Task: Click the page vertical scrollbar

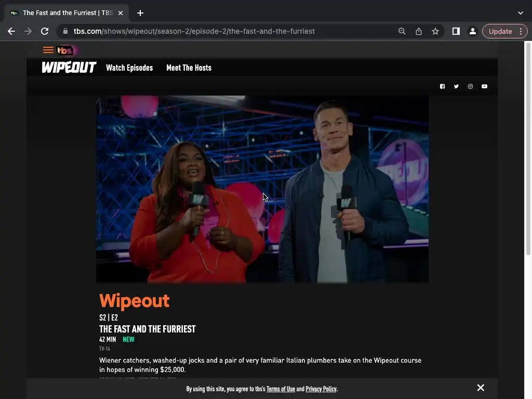Action: click(x=528, y=149)
